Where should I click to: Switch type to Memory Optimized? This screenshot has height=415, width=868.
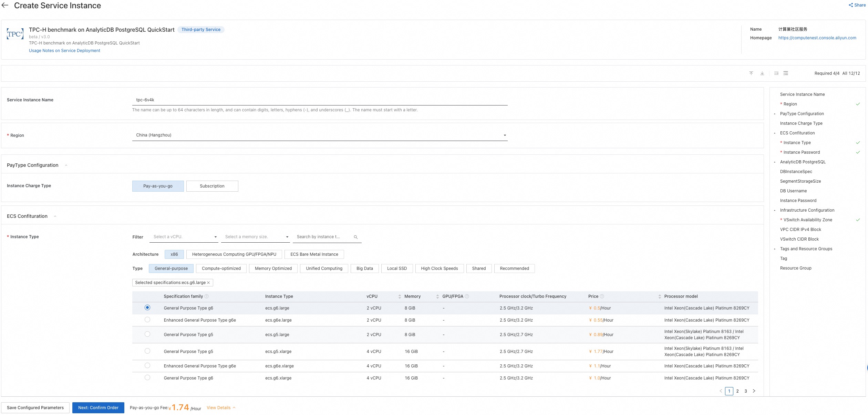click(x=273, y=269)
